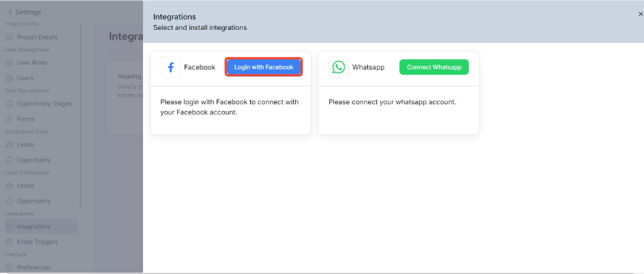Open Opportunity under Label Configurator
The width and height of the screenshot is (644, 274).
pos(34,201)
